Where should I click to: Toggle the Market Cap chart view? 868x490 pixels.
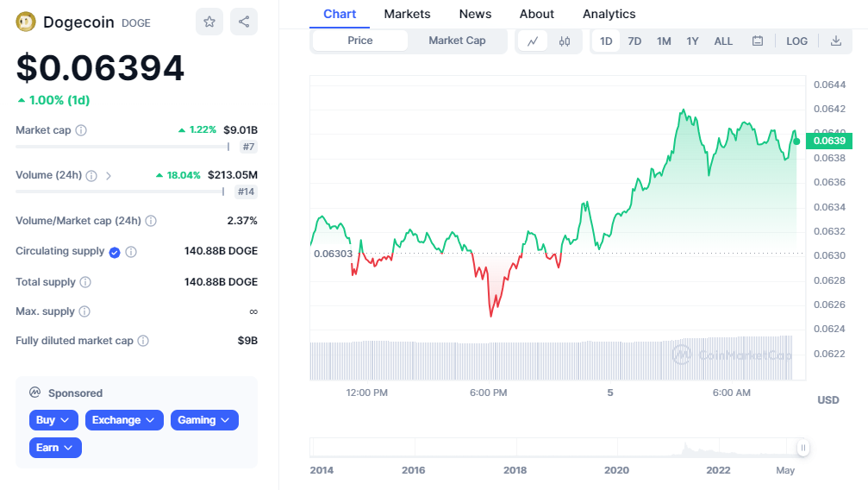(x=457, y=41)
